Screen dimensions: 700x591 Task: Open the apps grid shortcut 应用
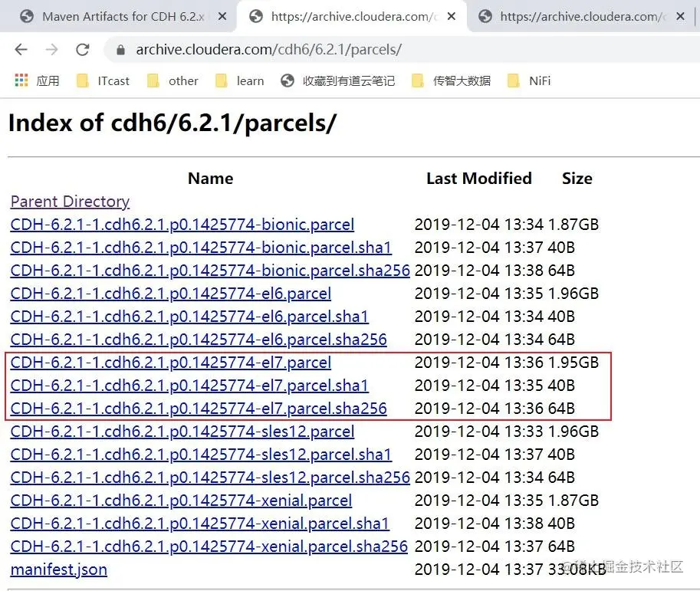tap(37, 80)
